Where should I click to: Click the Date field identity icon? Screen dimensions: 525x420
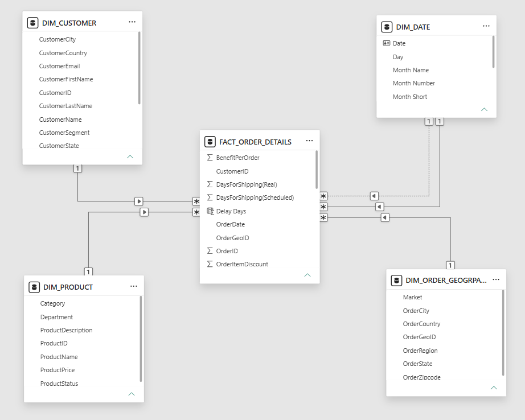[387, 43]
